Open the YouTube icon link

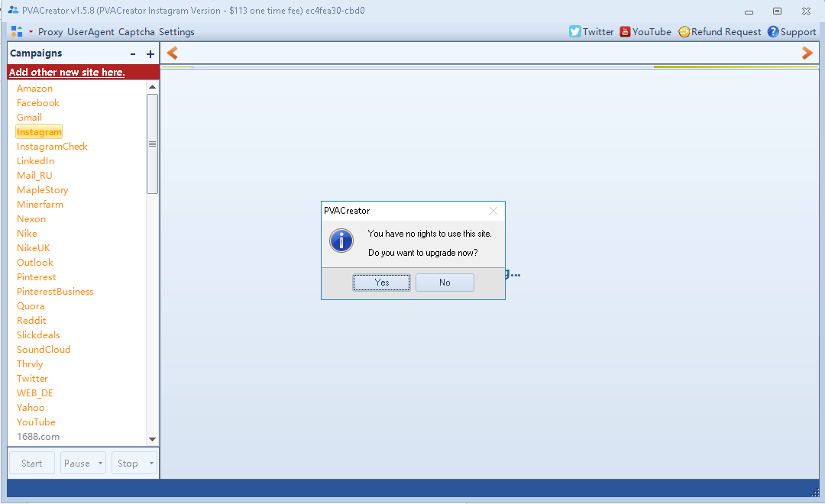625,31
